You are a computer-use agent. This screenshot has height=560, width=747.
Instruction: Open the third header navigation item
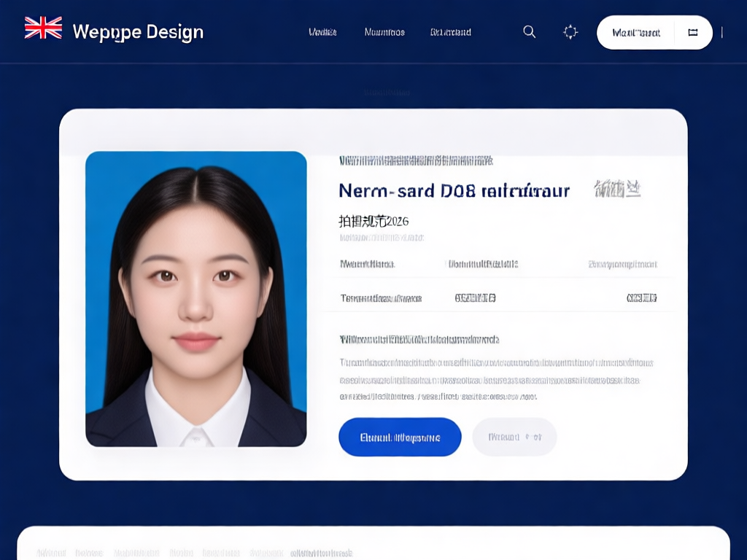pyautogui.click(x=451, y=32)
